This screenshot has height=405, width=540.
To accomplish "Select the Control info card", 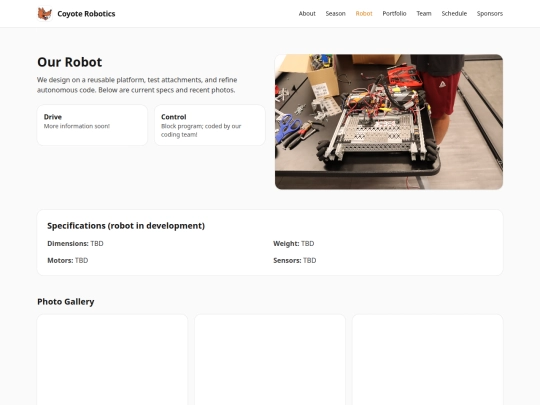I will coord(210,125).
